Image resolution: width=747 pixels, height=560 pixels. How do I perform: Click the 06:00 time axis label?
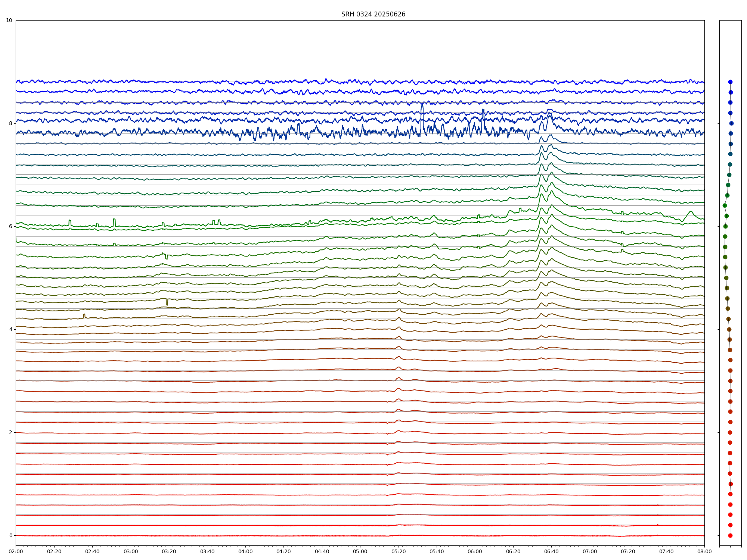475,551
